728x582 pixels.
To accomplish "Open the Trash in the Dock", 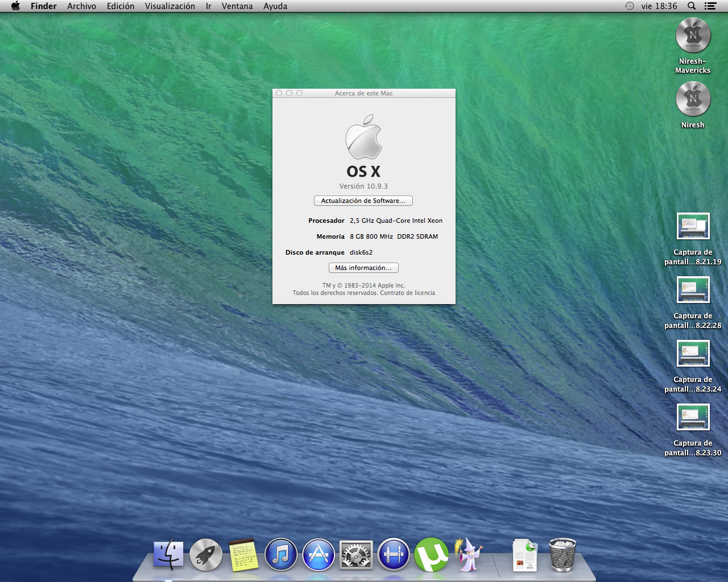I will point(562,555).
